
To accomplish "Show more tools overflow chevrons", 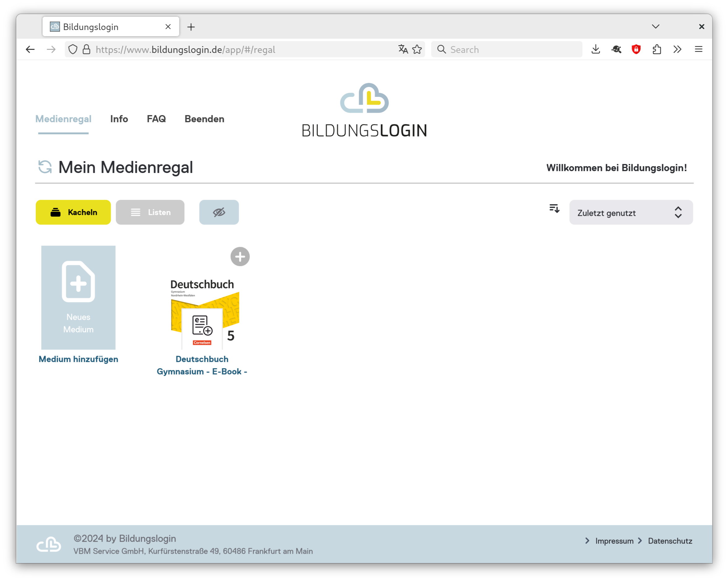I will pos(677,49).
